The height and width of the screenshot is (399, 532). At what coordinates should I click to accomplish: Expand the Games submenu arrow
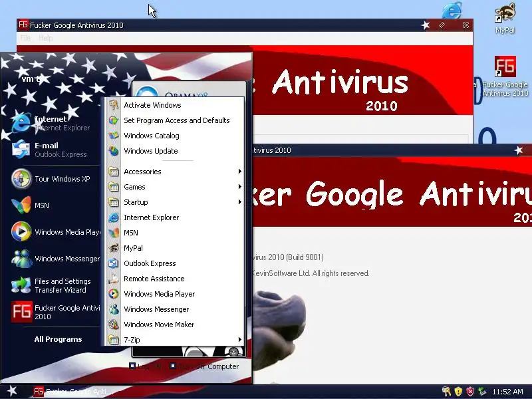[x=240, y=187]
